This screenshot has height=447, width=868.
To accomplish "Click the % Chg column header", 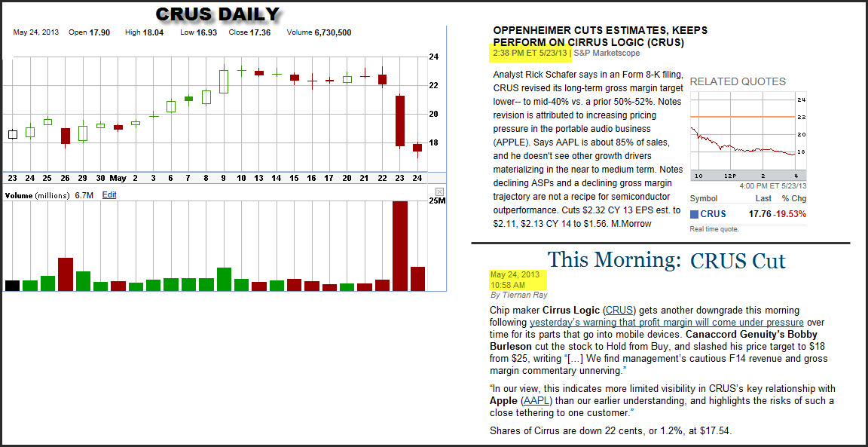I will click(794, 198).
